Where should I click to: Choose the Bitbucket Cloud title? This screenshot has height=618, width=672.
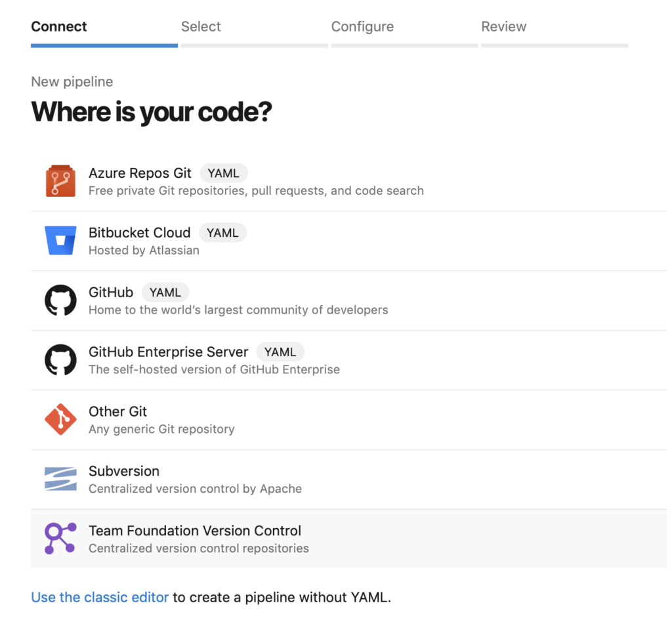coord(139,232)
